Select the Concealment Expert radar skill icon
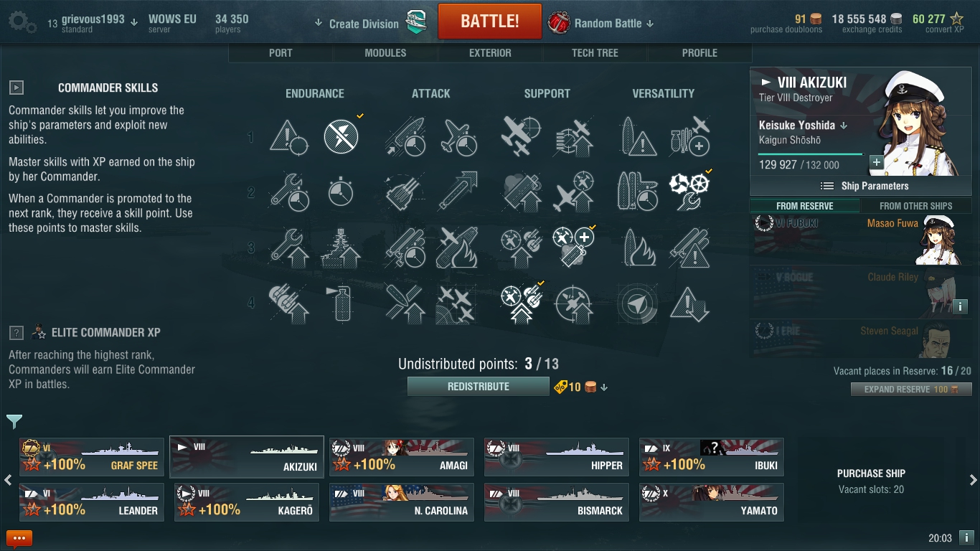 (x=635, y=303)
